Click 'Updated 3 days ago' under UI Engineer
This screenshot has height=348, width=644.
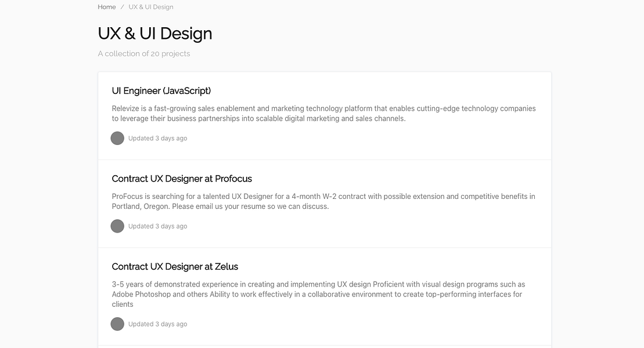pyautogui.click(x=157, y=139)
